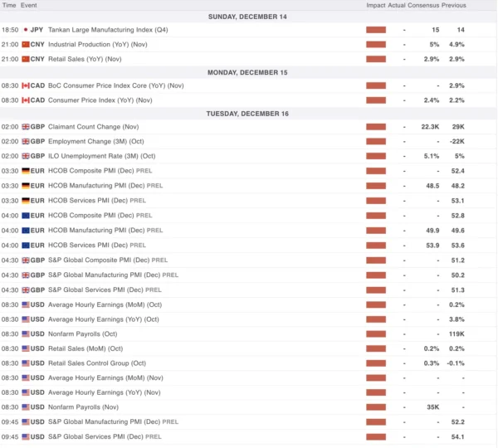This screenshot has width=498, height=448.
Task: Click the China flag on the Industrial Production row
Action: click(25, 44)
